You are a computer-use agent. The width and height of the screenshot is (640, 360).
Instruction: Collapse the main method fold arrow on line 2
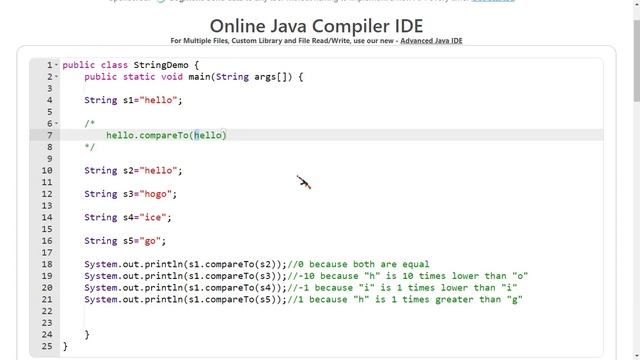56,77
